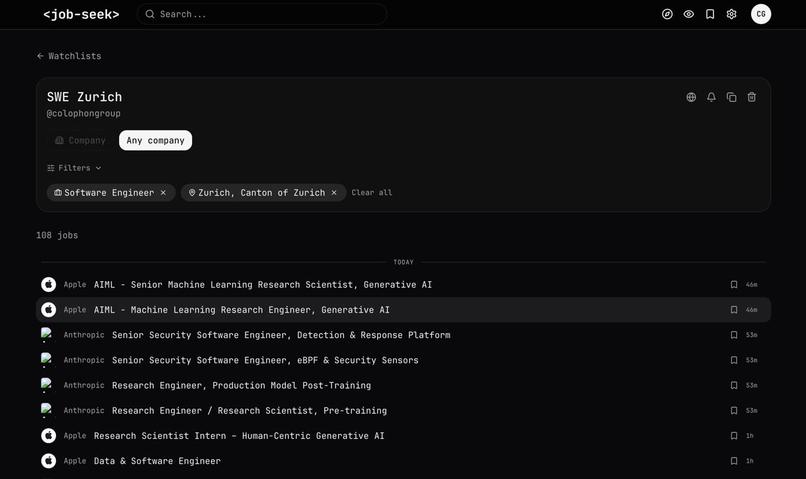Bookmark the Data & Software Engineer job

tap(734, 461)
